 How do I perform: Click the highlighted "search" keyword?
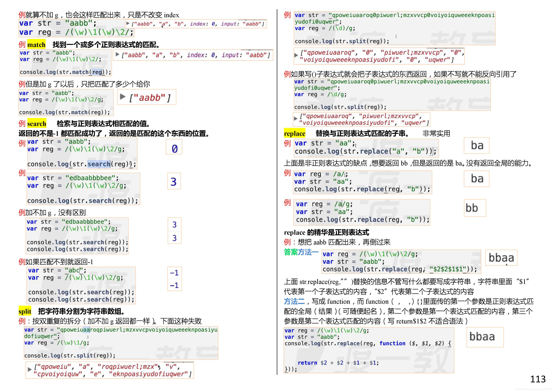37,124
